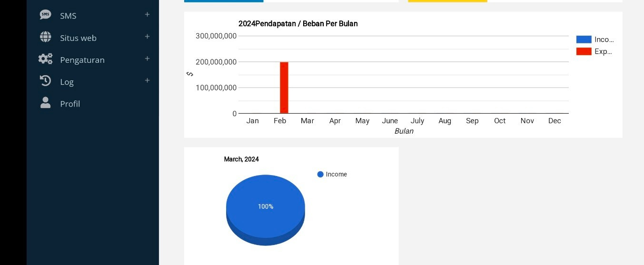Screen dimensions: 644x265
Task: Expand the Situs web plus sign
Action: pos(147,37)
